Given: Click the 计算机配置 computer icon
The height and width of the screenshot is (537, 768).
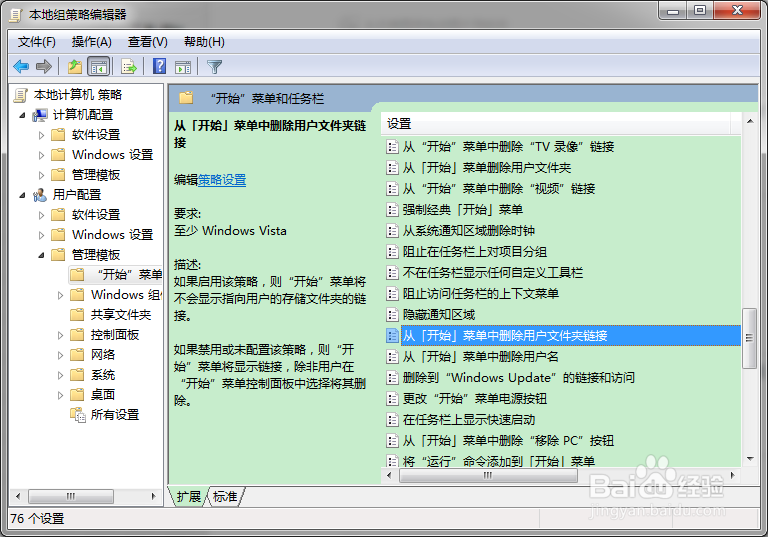Looking at the screenshot, I should [x=40, y=115].
